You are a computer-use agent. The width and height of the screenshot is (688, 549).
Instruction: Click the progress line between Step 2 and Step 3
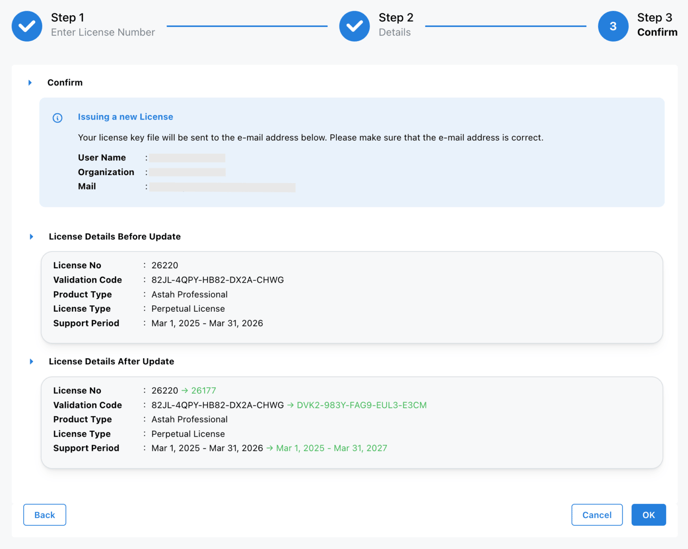coord(505,26)
